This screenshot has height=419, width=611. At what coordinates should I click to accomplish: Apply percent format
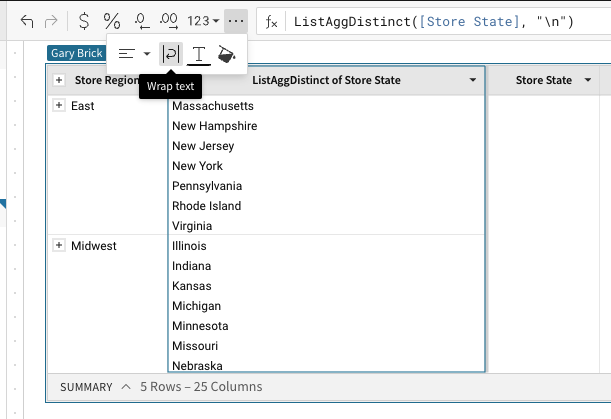point(112,21)
